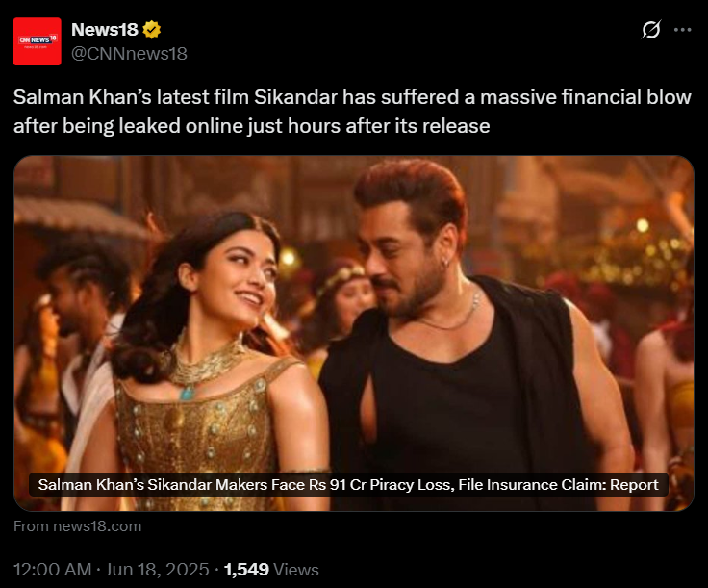The image size is (708, 588).
Task: Click the 12:00 AM post timestamp
Action: click(53, 569)
